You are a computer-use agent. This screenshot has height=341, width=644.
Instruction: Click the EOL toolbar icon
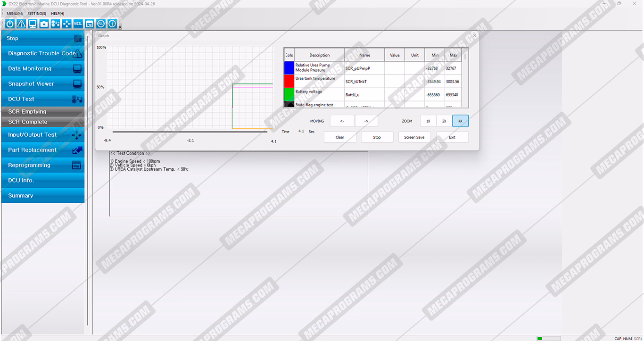78,24
